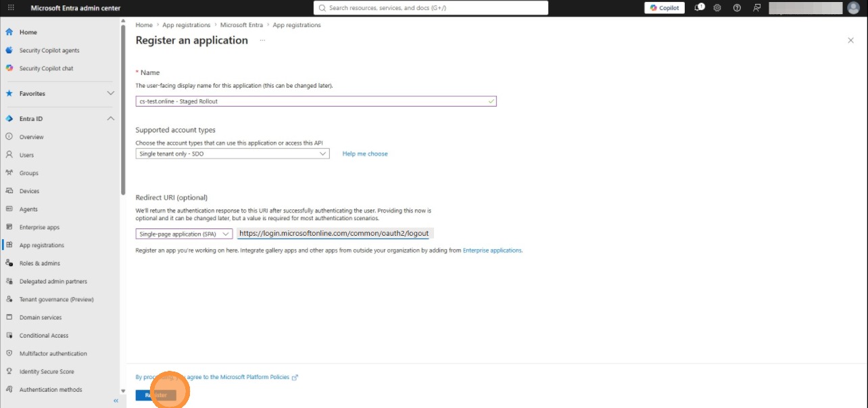This screenshot has width=868, height=408.
Task: Click the Devices icon in sidebar
Action: 9,191
